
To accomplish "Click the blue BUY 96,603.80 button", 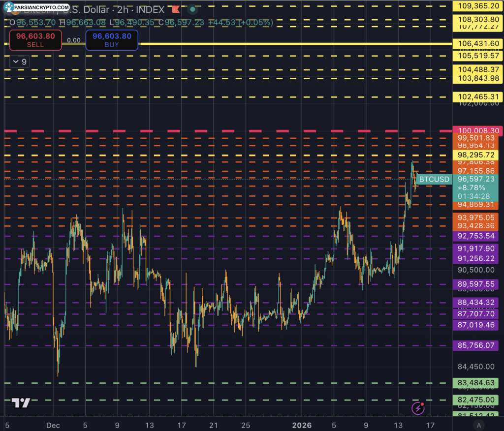I will (x=112, y=40).
